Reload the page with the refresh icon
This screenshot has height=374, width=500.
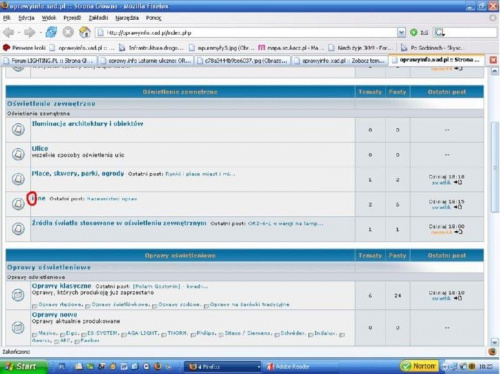(51, 32)
